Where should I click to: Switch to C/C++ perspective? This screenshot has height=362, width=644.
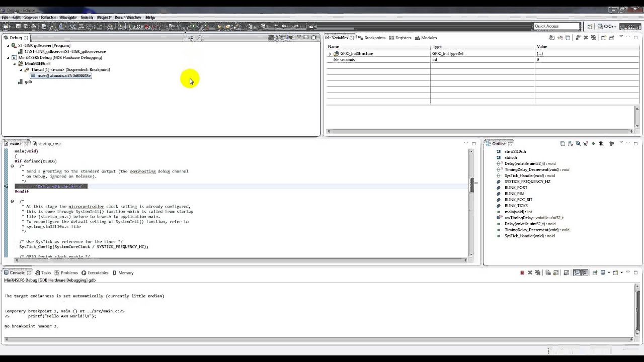point(607,26)
